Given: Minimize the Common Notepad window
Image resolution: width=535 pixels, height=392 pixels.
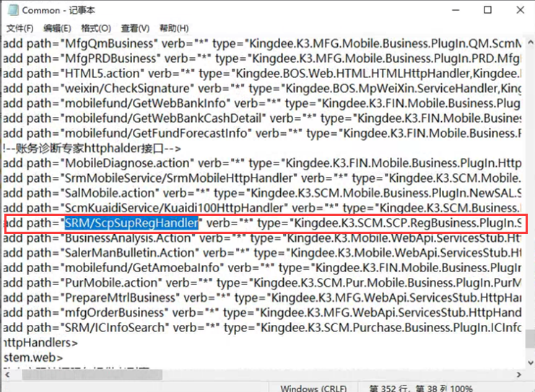Looking at the screenshot, I should (x=456, y=10).
